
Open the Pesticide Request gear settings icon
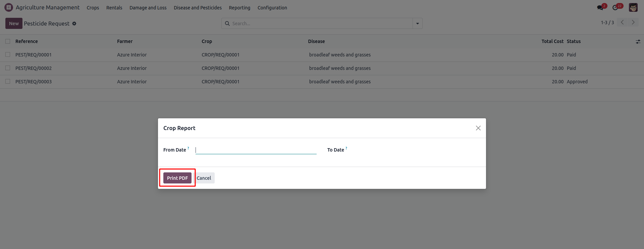point(74,24)
